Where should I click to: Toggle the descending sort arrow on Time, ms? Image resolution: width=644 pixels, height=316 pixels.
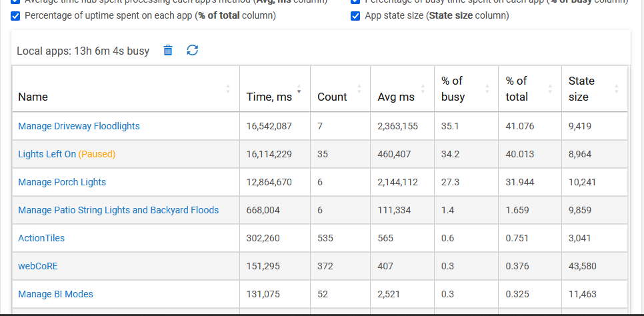pyautogui.click(x=299, y=91)
